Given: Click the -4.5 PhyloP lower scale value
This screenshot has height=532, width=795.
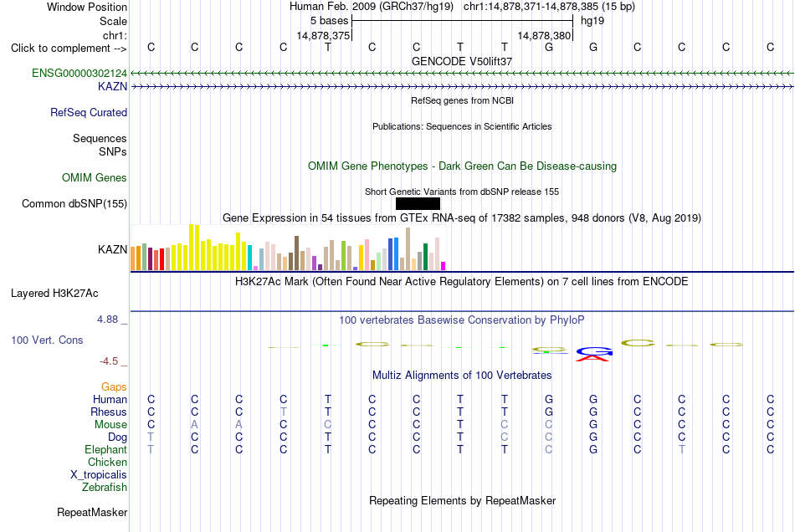Looking at the screenshot, I should tap(109, 361).
